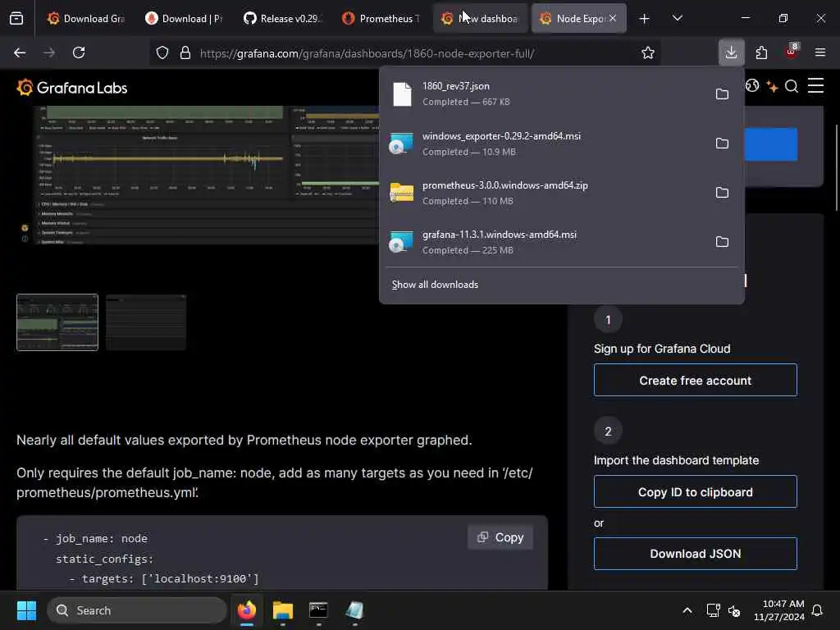
Task: Open the 1860_rev37.json download
Action: coord(545,94)
